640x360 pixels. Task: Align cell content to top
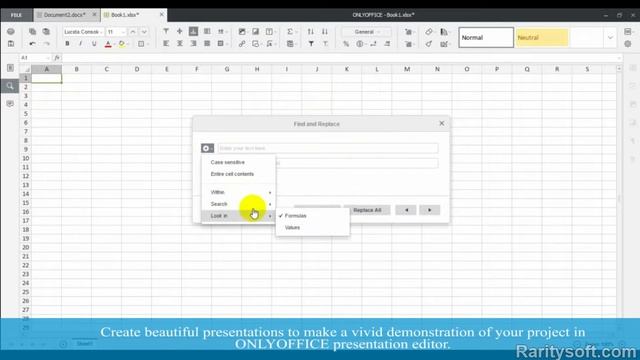tap(166, 31)
